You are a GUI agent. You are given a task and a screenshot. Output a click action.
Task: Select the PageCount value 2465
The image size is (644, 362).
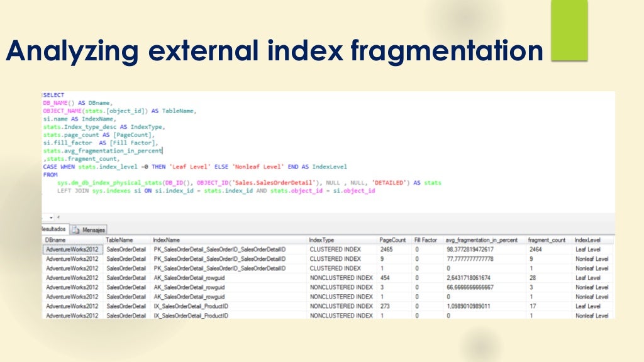[x=387, y=250]
